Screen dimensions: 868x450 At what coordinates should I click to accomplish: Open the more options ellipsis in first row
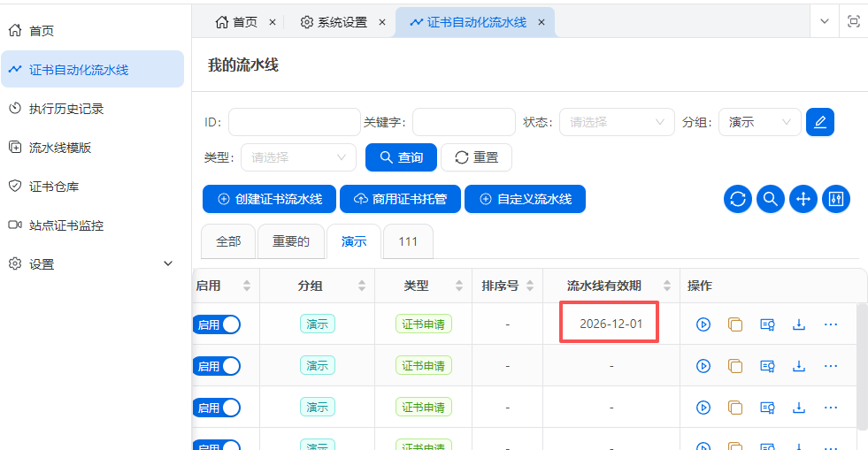[x=831, y=324]
